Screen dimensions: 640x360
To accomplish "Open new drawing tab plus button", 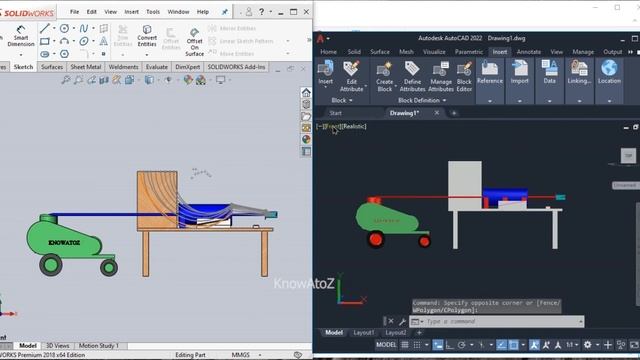I will (x=454, y=113).
